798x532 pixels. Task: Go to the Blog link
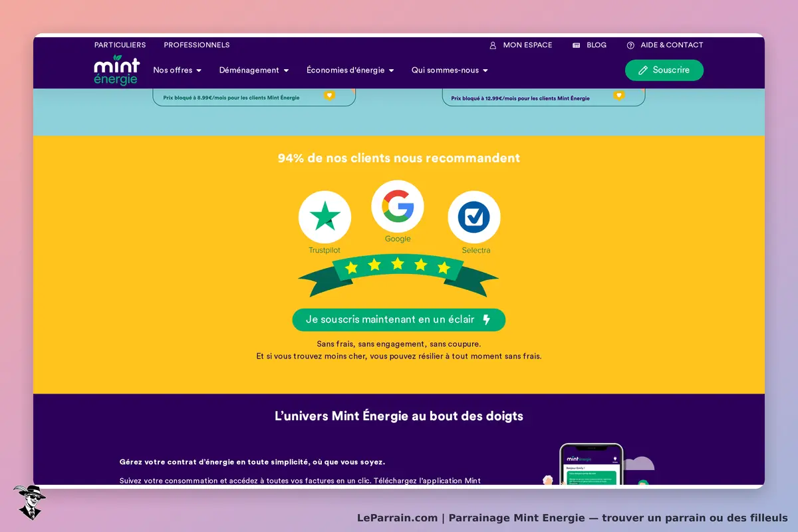597,45
